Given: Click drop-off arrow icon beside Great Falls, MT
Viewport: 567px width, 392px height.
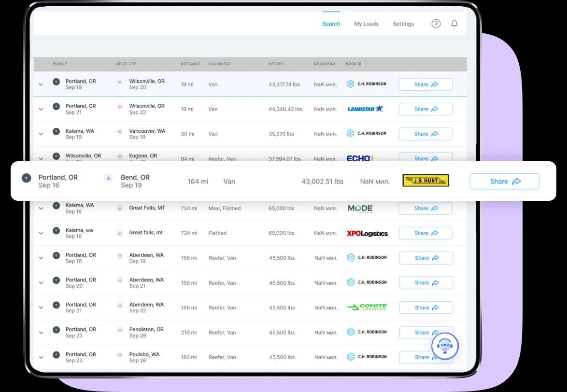Looking at the screenshot, I should click(x=120, y=208).
